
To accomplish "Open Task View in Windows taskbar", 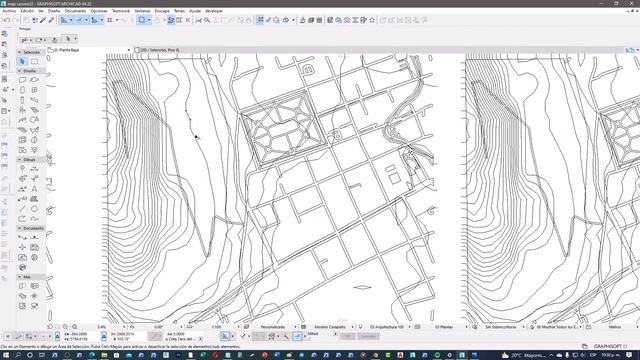I will pos(42,355).
